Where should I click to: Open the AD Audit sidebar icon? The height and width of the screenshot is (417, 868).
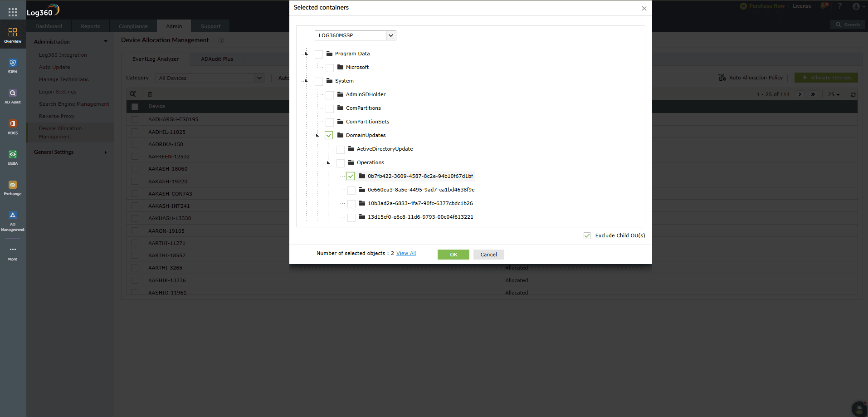pyautogui.click(x=13, y=96)
